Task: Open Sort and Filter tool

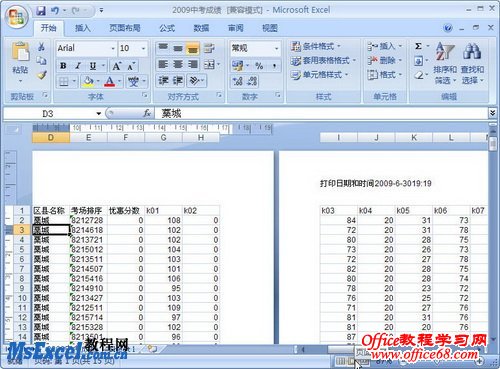Action: point(445,63)
